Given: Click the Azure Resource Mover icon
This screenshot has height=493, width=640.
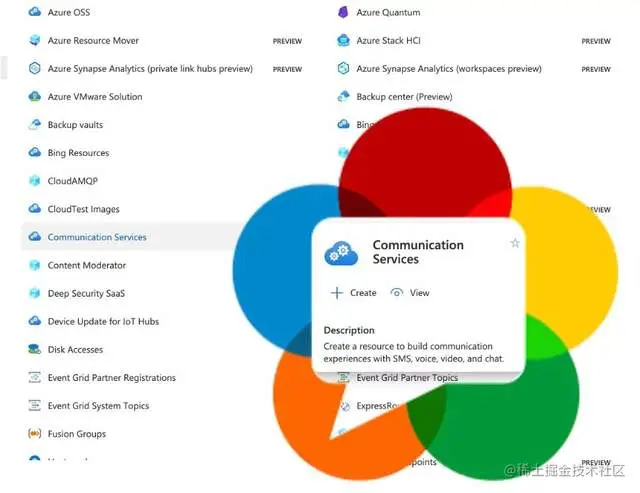Looking at the screenshot, I should coord(35,40).
